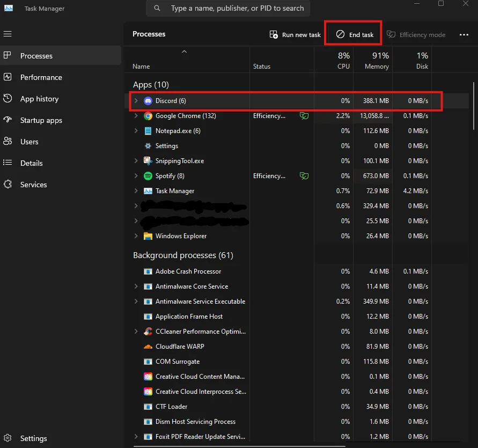Viewport: 478px width, 448px height.
Task: Open the three-dots more options menu
Action: [x=464, y=35]
